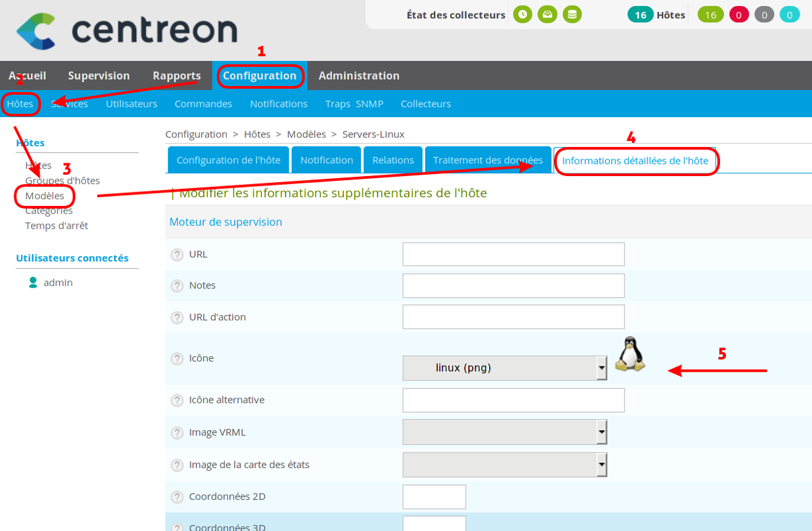This screenshot has width=812, height=531.
Task: Open the poller inbox status icon
Action: coord(547,14)
